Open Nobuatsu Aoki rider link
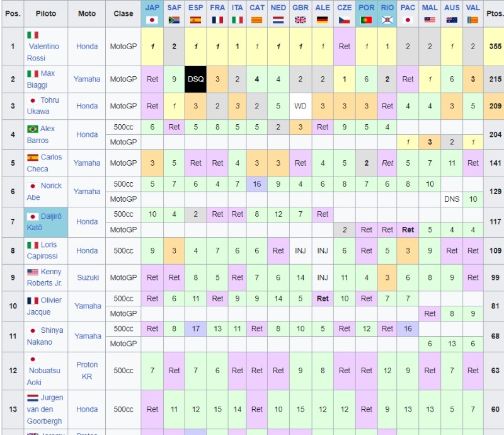The image size is (504, 435). click(43, 376)
